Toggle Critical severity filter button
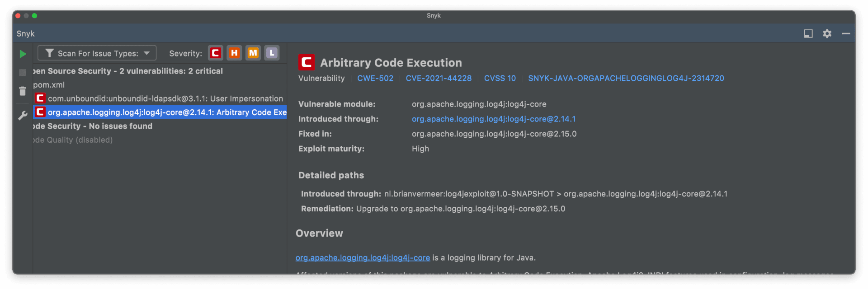This screenshot has width=868, height=289. point(216,53)
